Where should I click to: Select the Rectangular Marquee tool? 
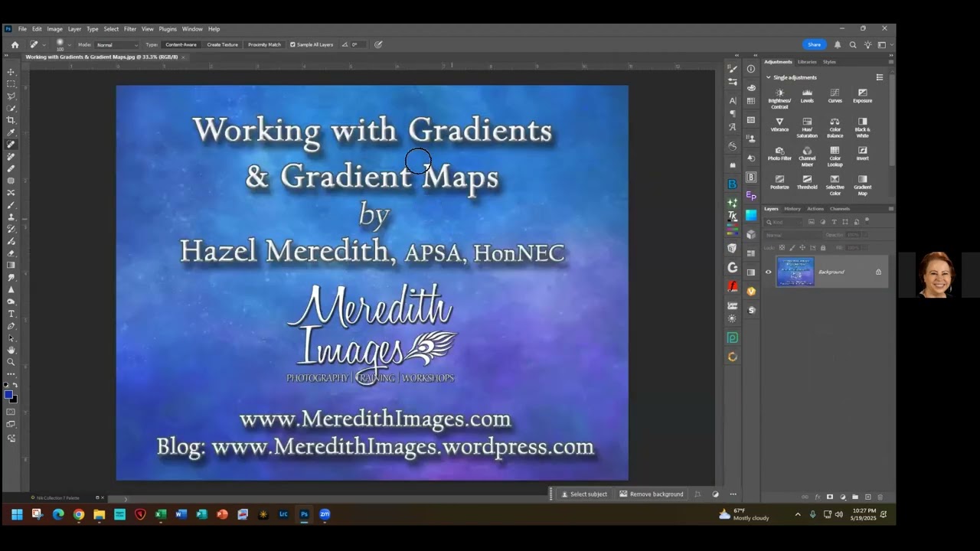point(11,84)
